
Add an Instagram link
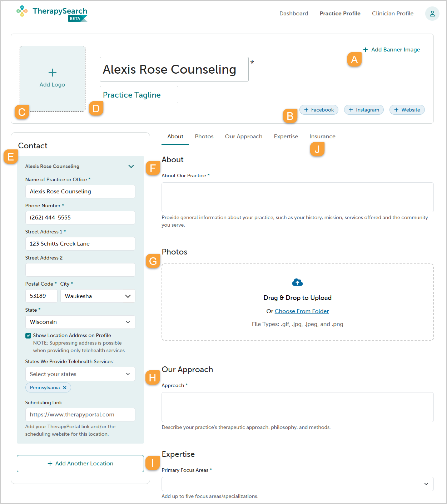pyautogui.click(x=364, y=110)
